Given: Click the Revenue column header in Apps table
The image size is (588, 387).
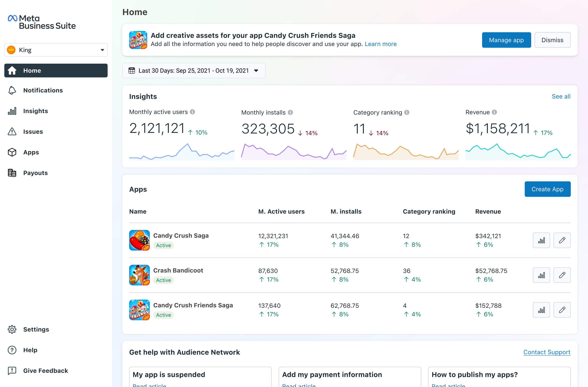Looking at the screenshot, I should (x=488, y=212).
